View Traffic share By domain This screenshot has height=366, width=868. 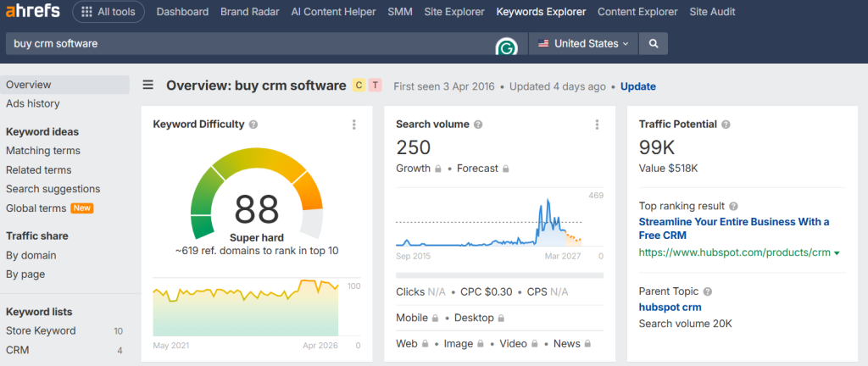point(31,255)
